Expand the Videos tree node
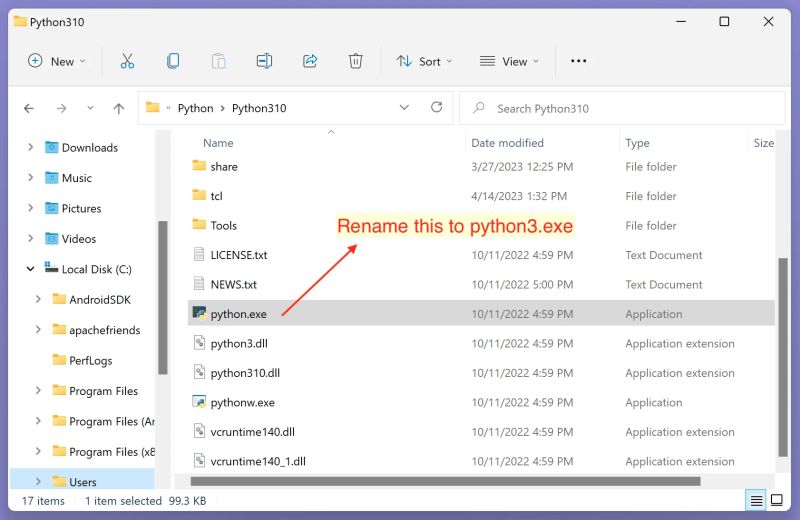Screen dimensions: 800x520 31,238
